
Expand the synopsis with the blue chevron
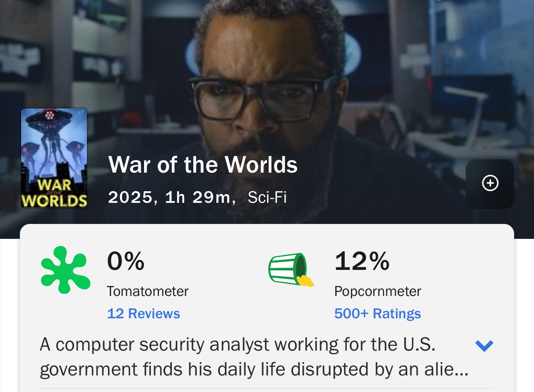coord(484,346)
